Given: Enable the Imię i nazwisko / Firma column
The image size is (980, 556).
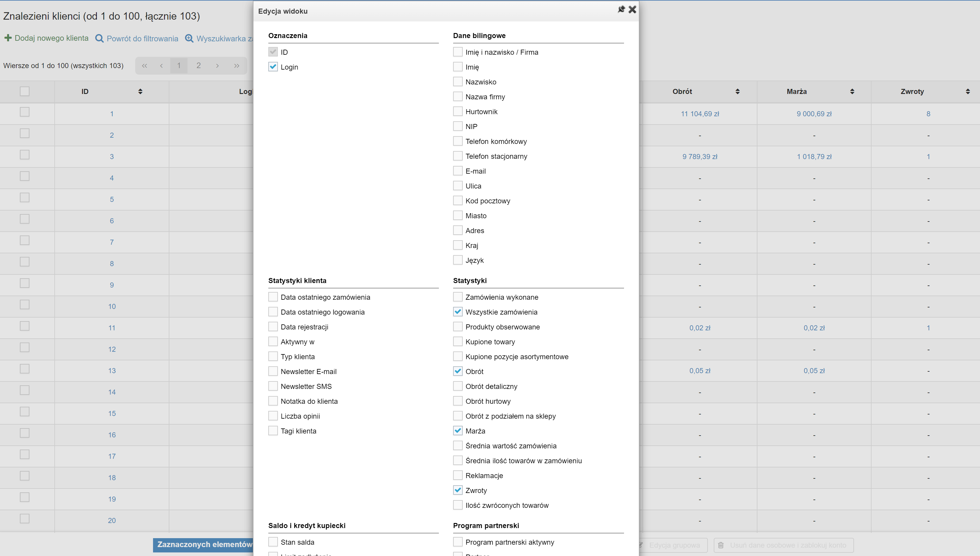Looking at the screenshot, I should (x=458, y=52).
